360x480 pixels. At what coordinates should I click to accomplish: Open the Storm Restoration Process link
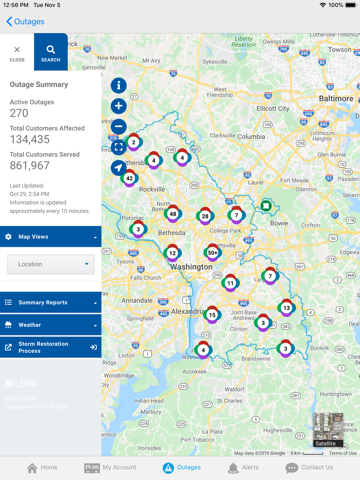click(51, 347)
